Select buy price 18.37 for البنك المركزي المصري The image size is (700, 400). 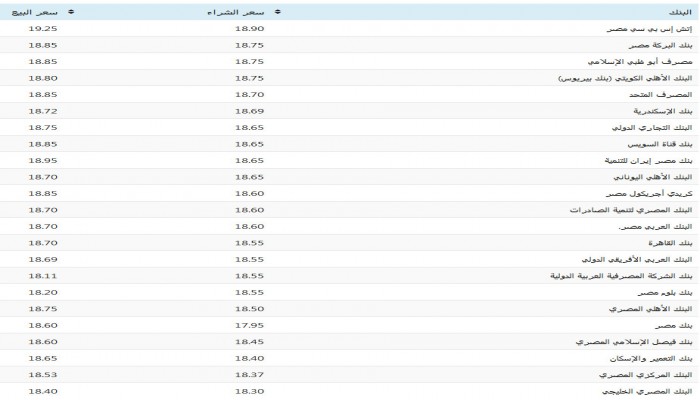(x=250, y=375)
